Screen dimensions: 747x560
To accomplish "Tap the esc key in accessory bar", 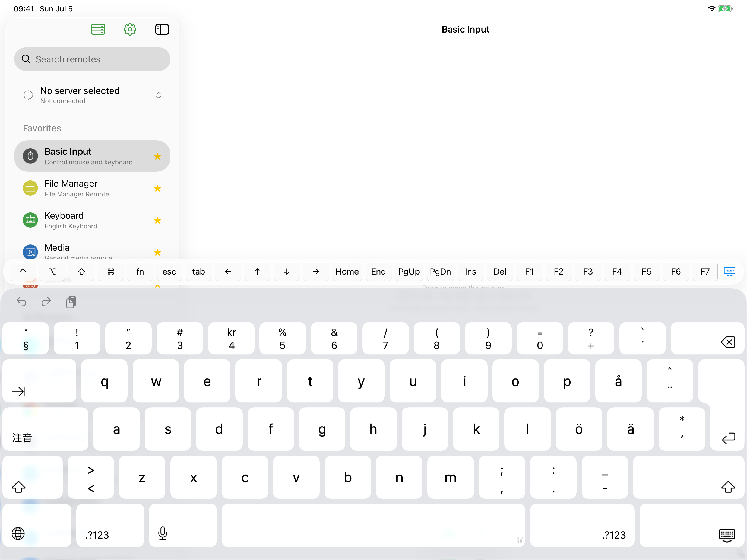I will coord(169,271).
